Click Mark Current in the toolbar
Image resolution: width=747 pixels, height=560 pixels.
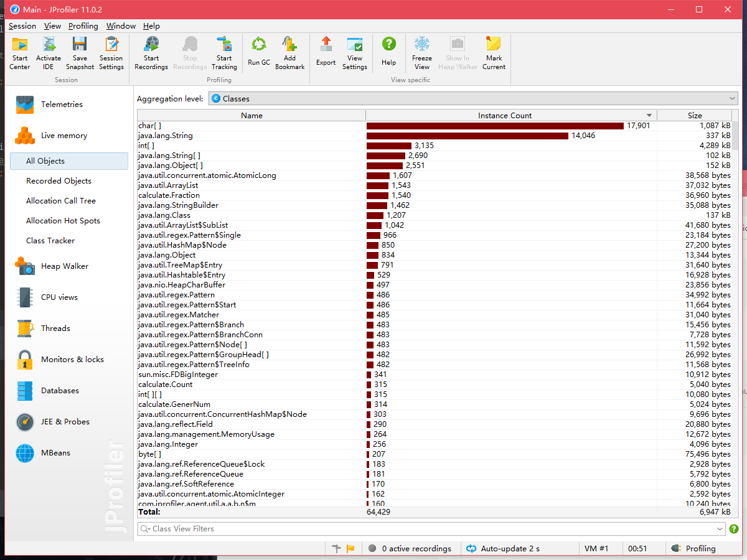pyautogui.click(x=494, y=53)
